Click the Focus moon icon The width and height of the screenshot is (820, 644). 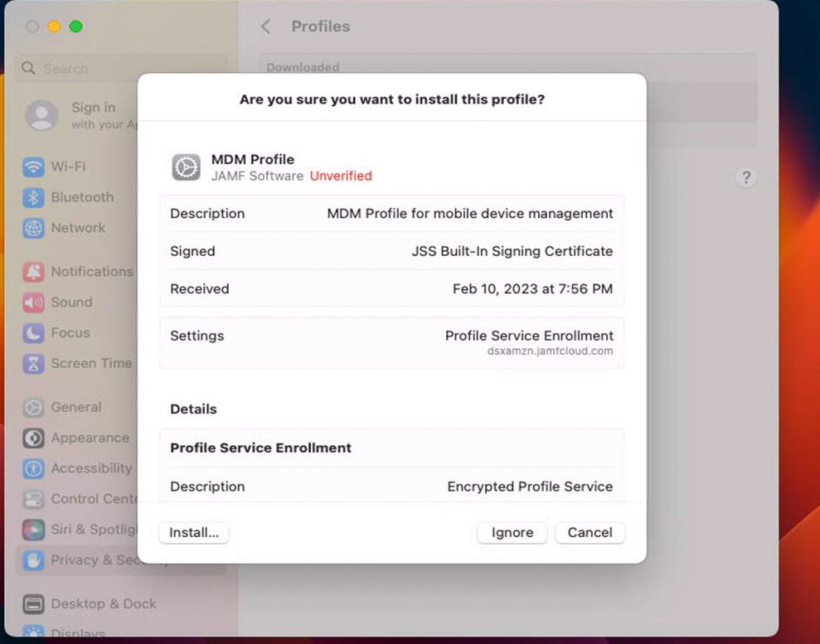(33, 333)
